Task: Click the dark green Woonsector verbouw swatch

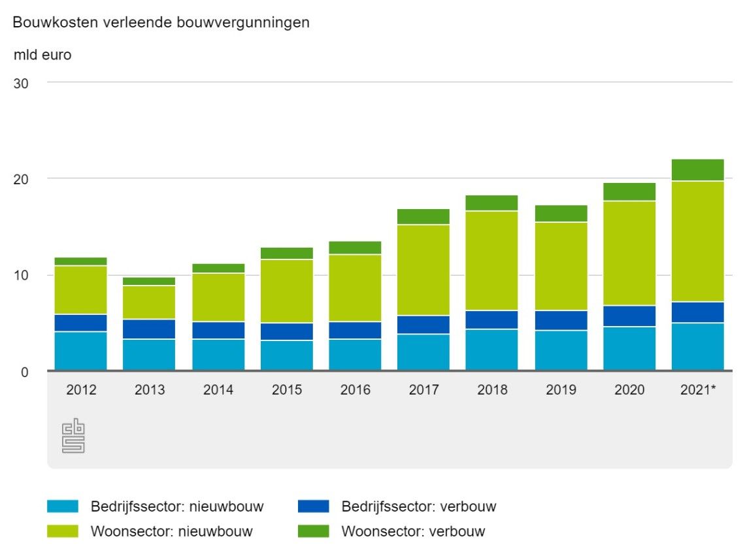Action: click(x=313, y=531)
